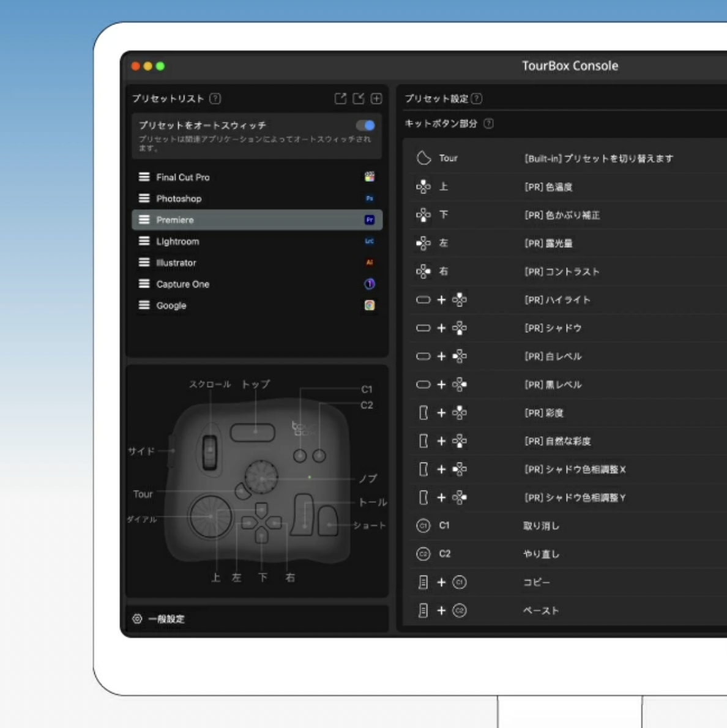Viewport: 727px width, 728px height.
Task: Click the やり直し redo assignment
Action: pyautogui.click(x=541, y=554)
